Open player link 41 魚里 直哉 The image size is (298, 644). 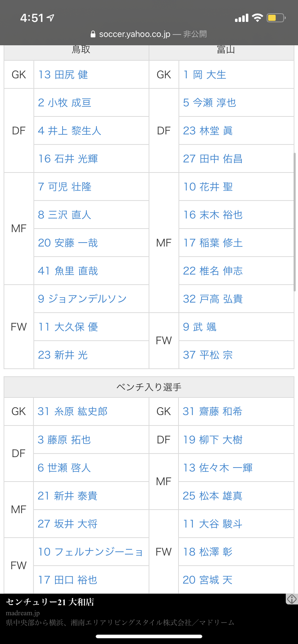(x=68, y=271)
